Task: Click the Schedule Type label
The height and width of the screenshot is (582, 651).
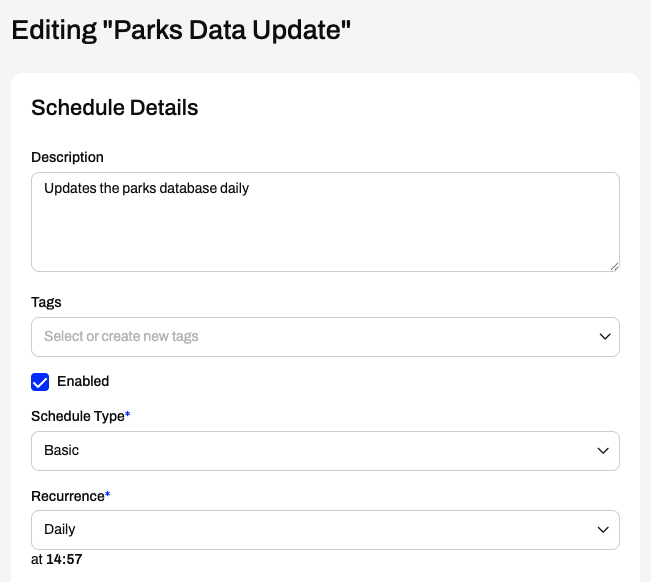Action: (x=78, y=416)
